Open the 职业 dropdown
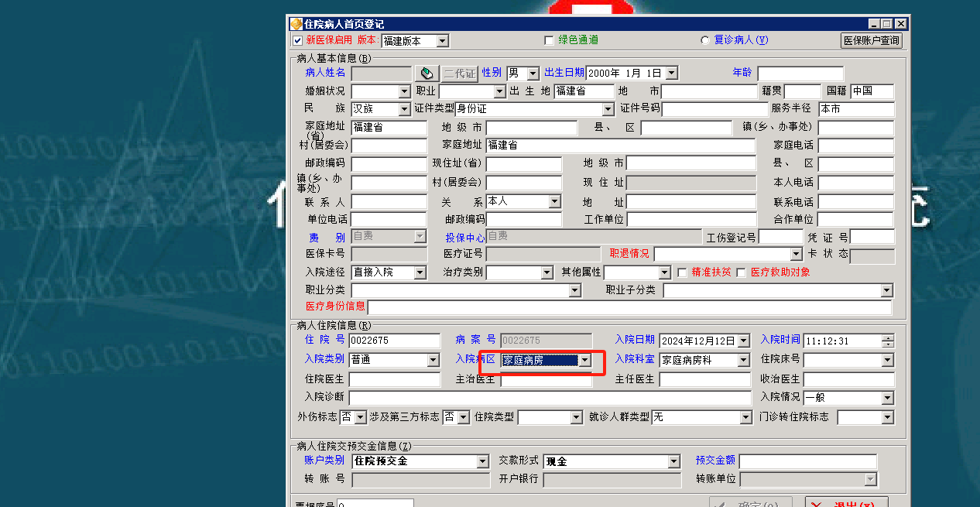Image resolution: width=980 pixels, height=507 pixels. click(499, 91)
